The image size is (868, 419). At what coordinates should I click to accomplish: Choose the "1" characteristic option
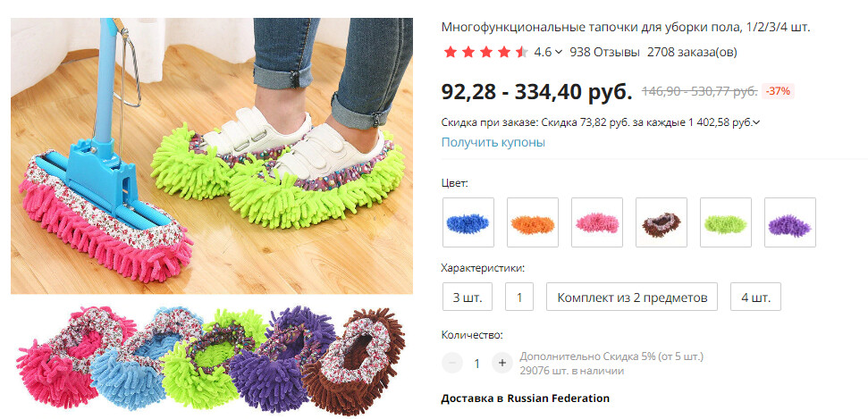[x=519, y=297]
